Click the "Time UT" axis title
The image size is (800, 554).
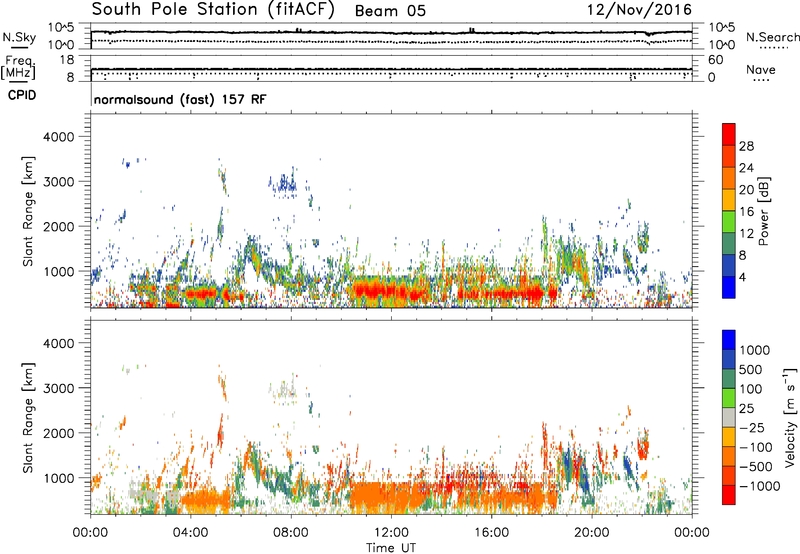391,548
